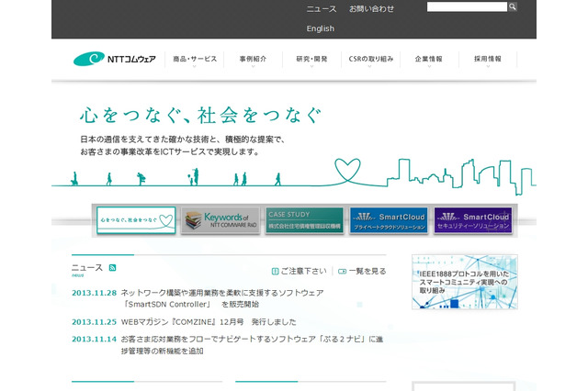This screenshot has width=588, height=391.
Task: Open the COMZINE 12月号 news article
Action: point(209,322)
